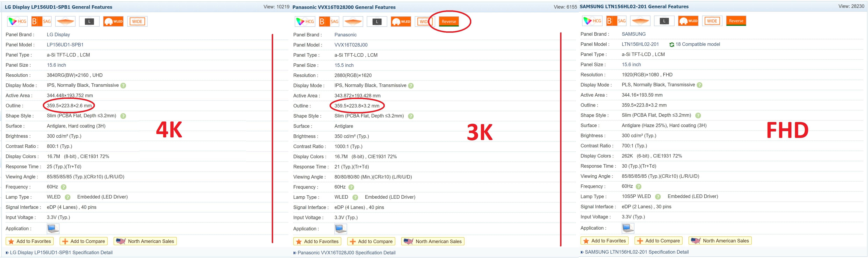Open North American Sales for LG Display
868x258 pixels.
145,241
